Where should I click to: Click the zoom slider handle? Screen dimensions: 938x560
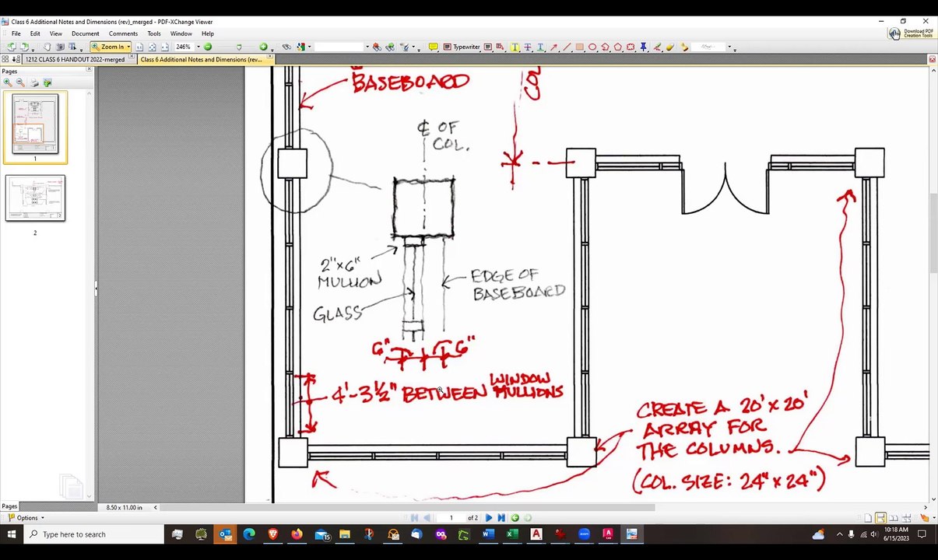coord(239,47)
